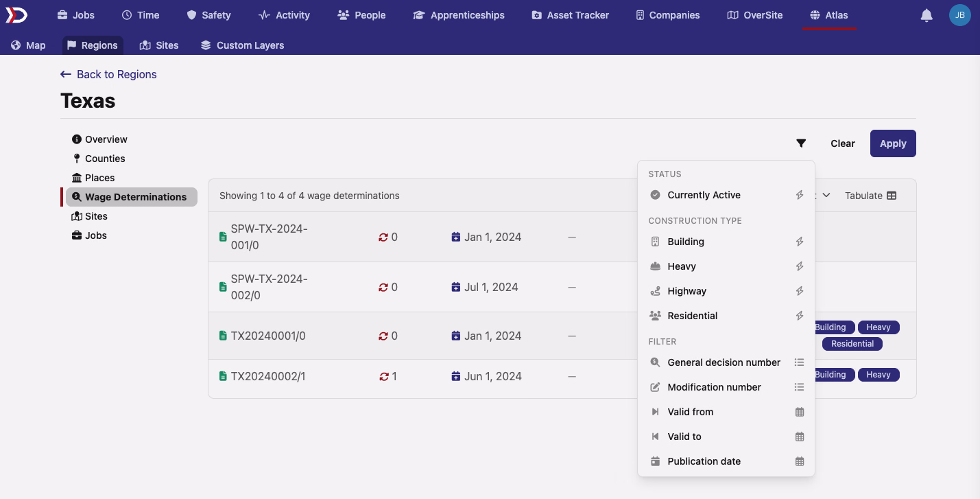
Task: Open the Activity navigation tab
Action: [x=285, y=15]
